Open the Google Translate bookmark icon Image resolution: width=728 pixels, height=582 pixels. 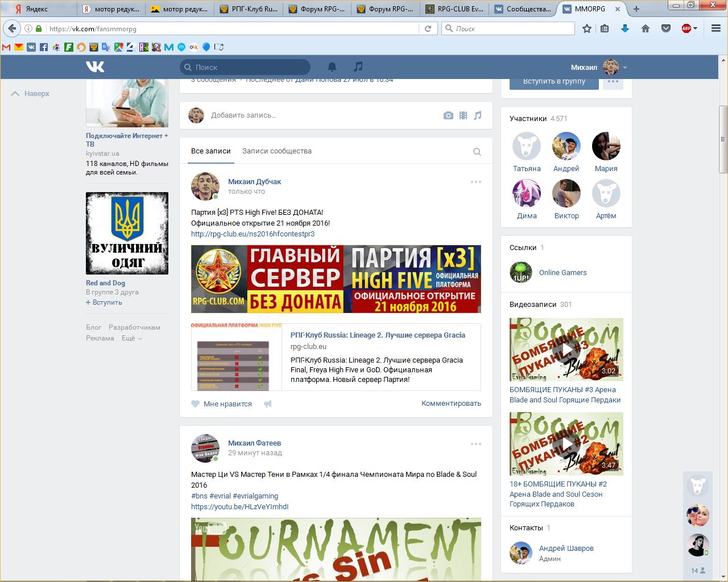click(106, 47)
